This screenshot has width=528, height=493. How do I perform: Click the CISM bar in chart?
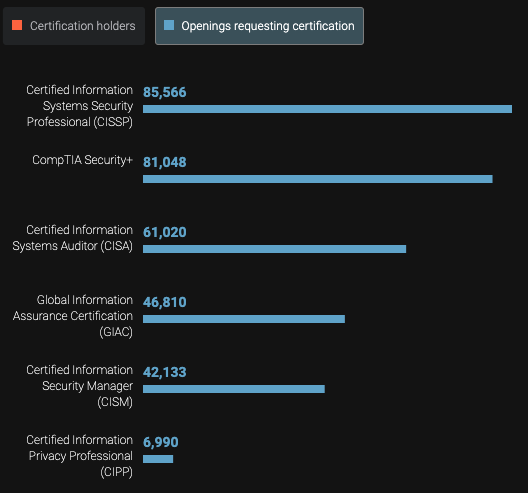coord(234,389)
